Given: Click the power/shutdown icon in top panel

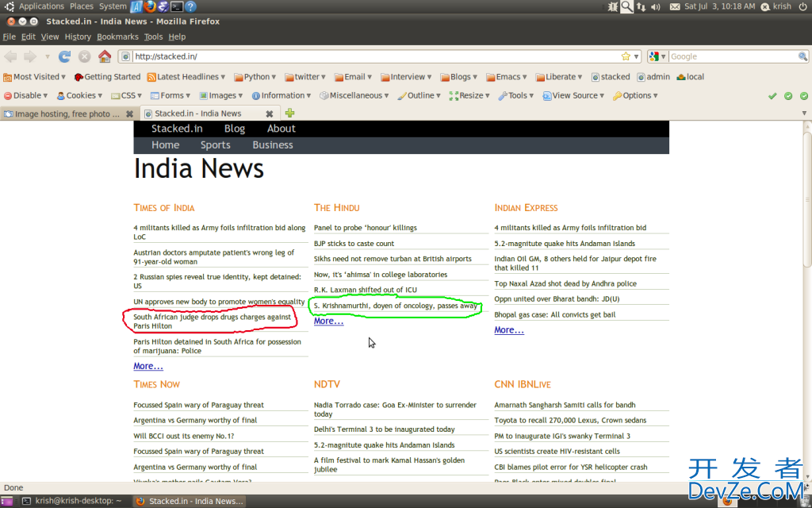Looking at the screenshot, I should (802, 6).
